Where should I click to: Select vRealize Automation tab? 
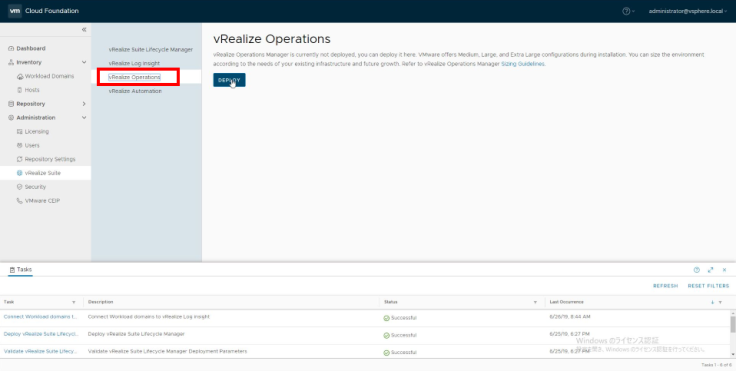(x=135, y=91)
